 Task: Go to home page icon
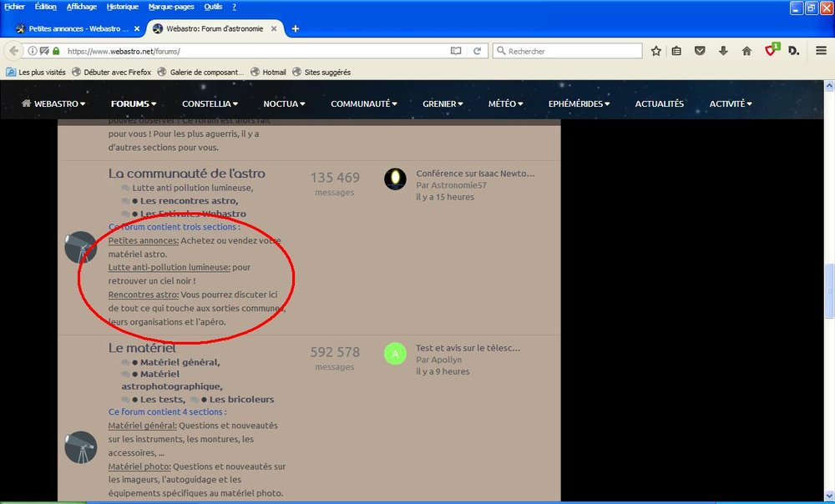[x=746, y=51]
